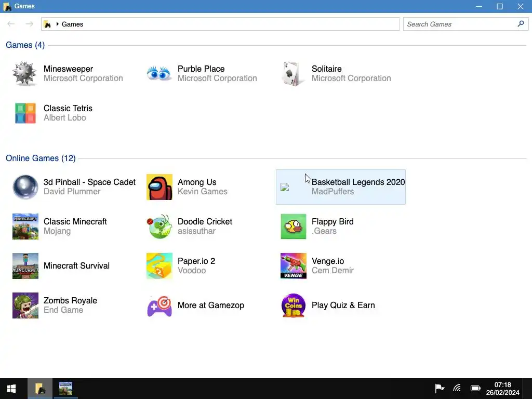Click the Zombs Royale label
This screenshot has width=532, height=399.
(70, 301)
